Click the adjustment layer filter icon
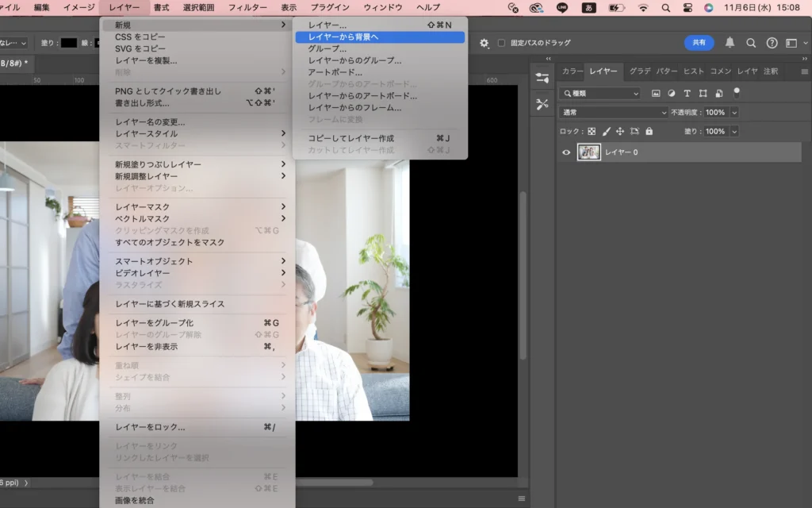 672,94
